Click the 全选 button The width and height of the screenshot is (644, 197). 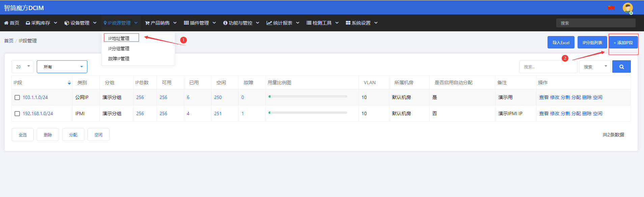click(x=23, y=135)
